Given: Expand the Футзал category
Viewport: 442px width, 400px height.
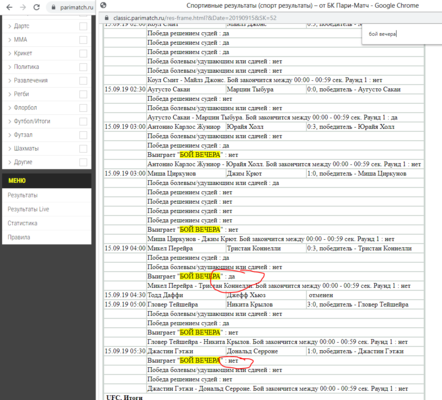Looking at the screenshot, I should (x=10, y=135).
